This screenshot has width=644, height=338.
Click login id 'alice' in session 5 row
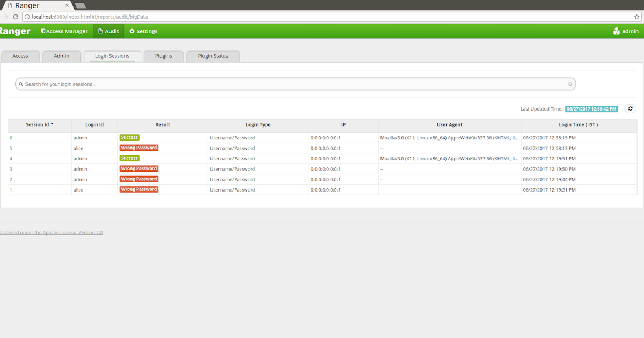(78, 148)
